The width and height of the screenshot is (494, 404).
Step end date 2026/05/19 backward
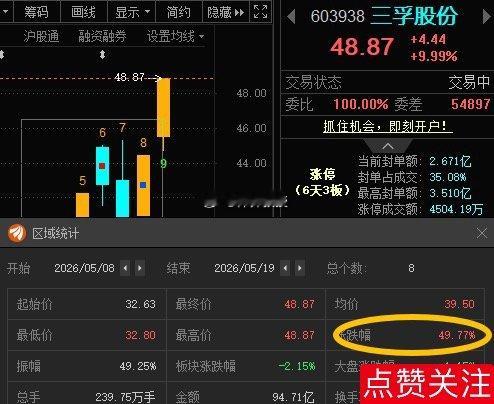tap(285, 268)
